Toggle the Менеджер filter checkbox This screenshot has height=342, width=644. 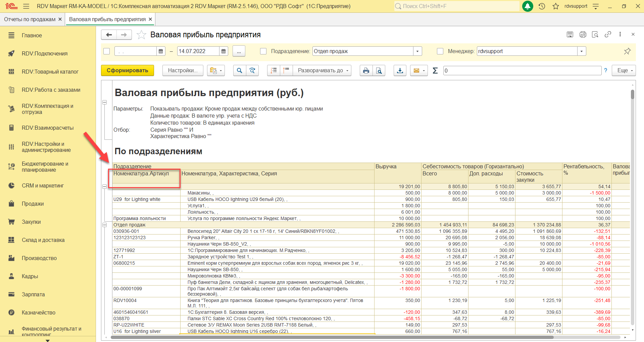pyautogui.click(x=440, y=51)
